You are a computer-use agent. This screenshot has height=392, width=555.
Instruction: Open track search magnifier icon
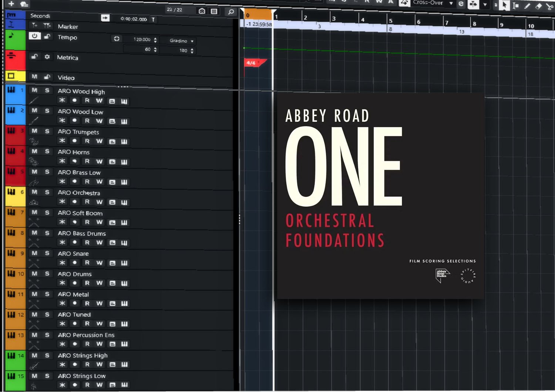[x=231, y=11]
